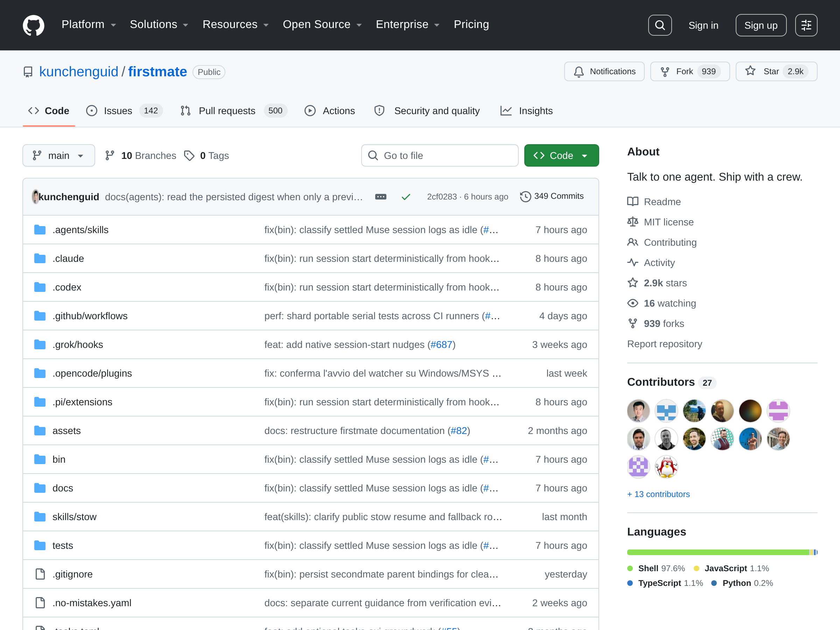The image size is (840, 630).
Task: Open the main branch selector
Action: pos(58,156)
